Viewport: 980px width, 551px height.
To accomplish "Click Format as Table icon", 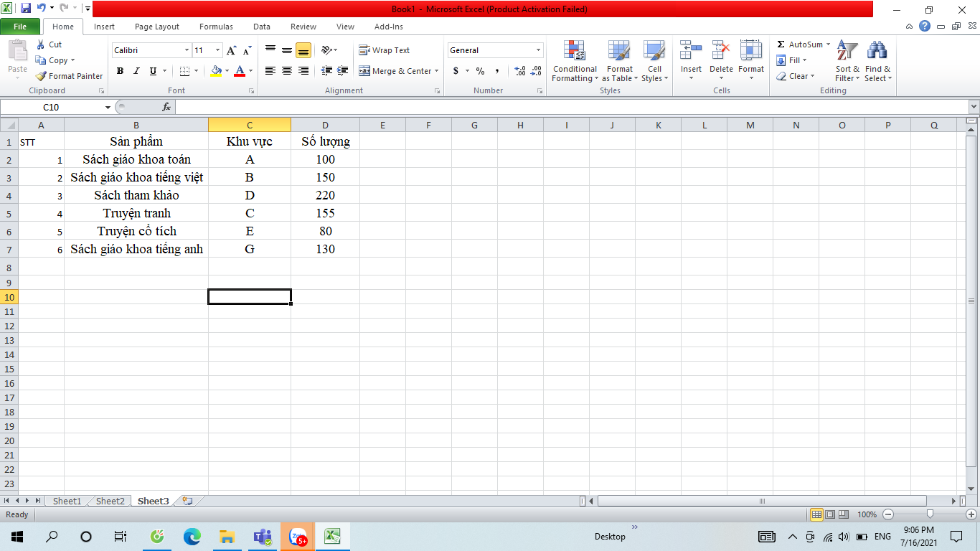I will pyautogui.click(x=619, y=50).
